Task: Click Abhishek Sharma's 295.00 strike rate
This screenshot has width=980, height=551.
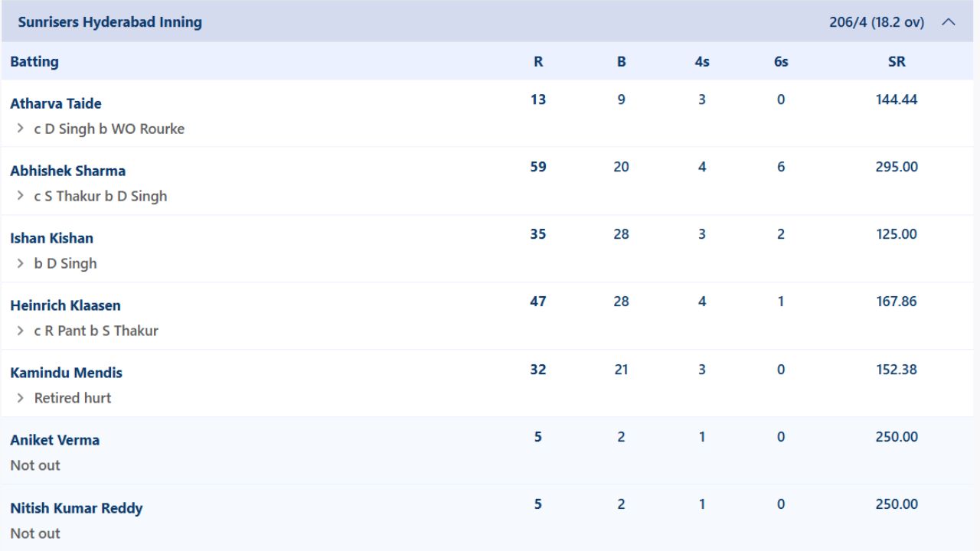Action: (897, 167)
